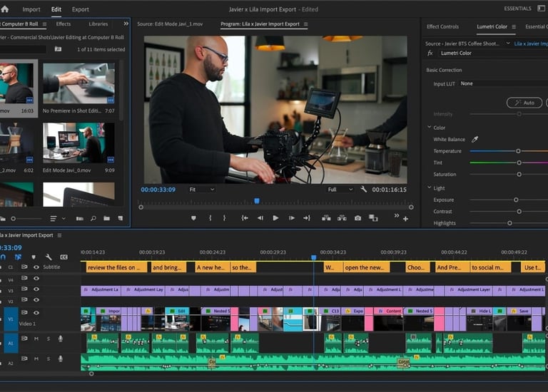Hide the V1 video track output
This screenshot has height=392, width=548.
tap(36, 313)
